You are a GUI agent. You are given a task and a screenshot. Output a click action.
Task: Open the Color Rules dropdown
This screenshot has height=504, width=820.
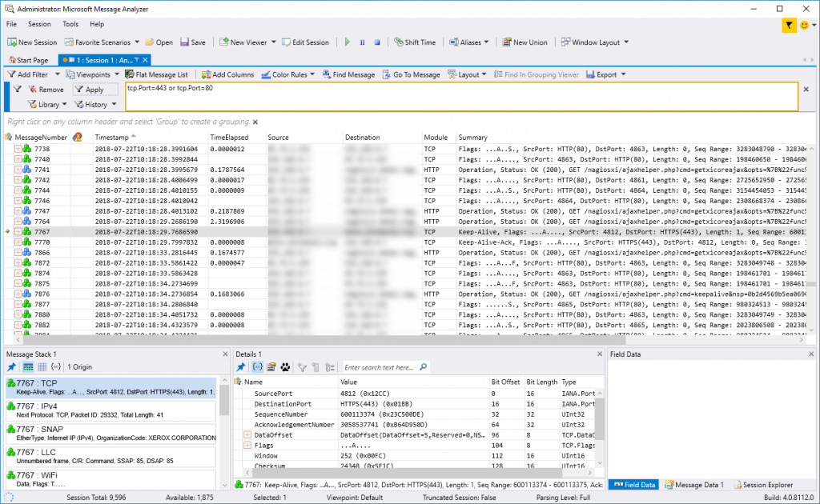[x=288, y=74]
